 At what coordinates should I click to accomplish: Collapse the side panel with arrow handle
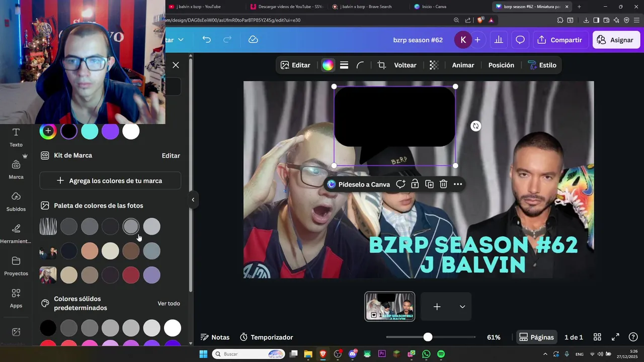pyautogui.click(x=193, y=200)
